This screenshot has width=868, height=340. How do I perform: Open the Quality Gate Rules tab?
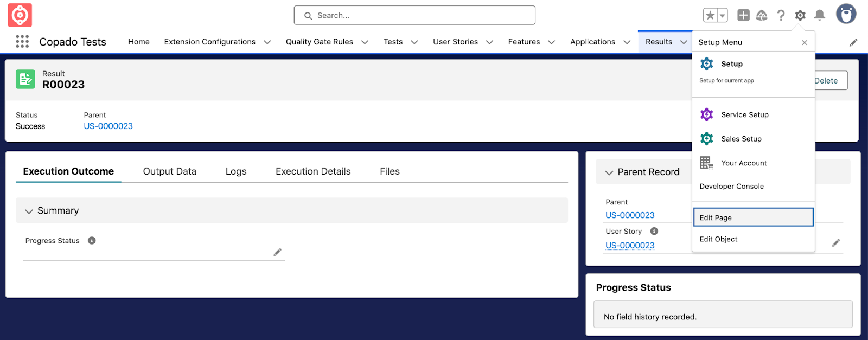point(320,42)
